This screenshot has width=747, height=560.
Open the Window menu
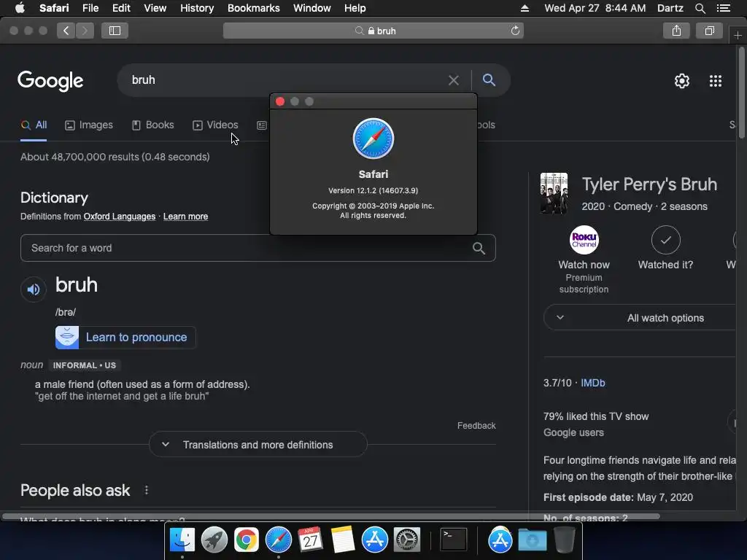312,8
